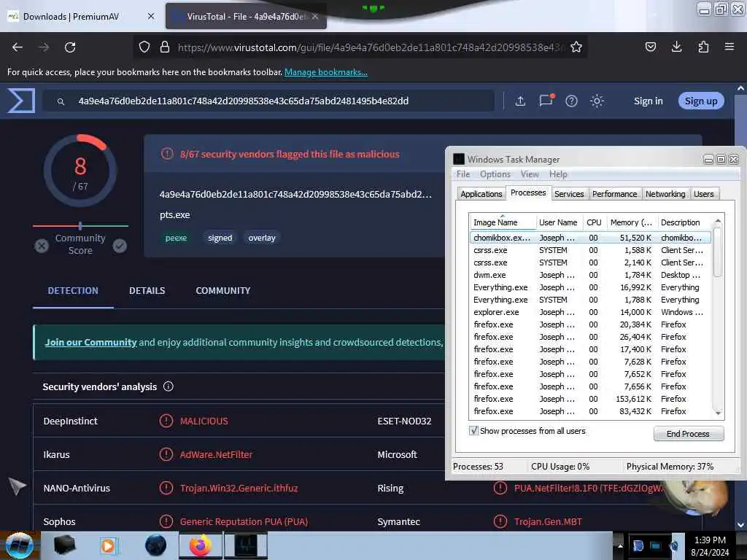The width and height of the screenshot is (747, 560).
Task: Vote negative on community score X icon
Action: tap(42, 246)
